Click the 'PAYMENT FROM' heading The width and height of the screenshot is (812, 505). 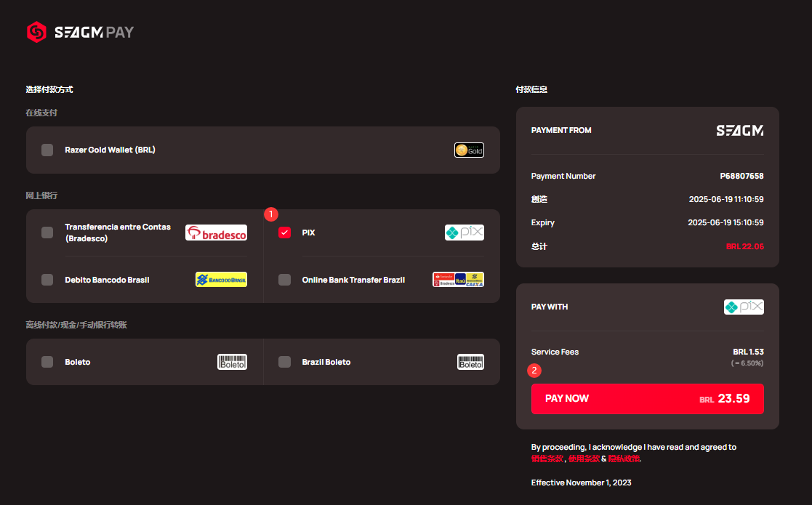(x=561, y=130)
